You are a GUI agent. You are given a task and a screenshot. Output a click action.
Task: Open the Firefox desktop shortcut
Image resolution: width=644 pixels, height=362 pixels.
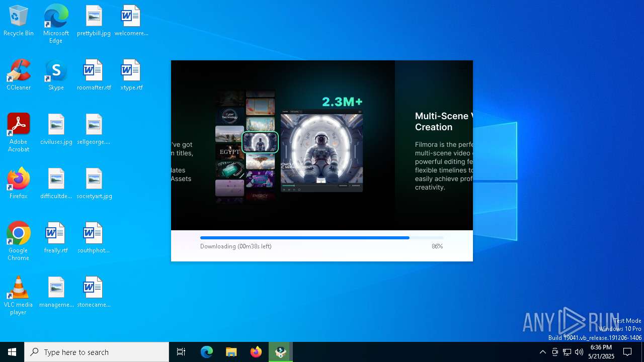point(19,184)
